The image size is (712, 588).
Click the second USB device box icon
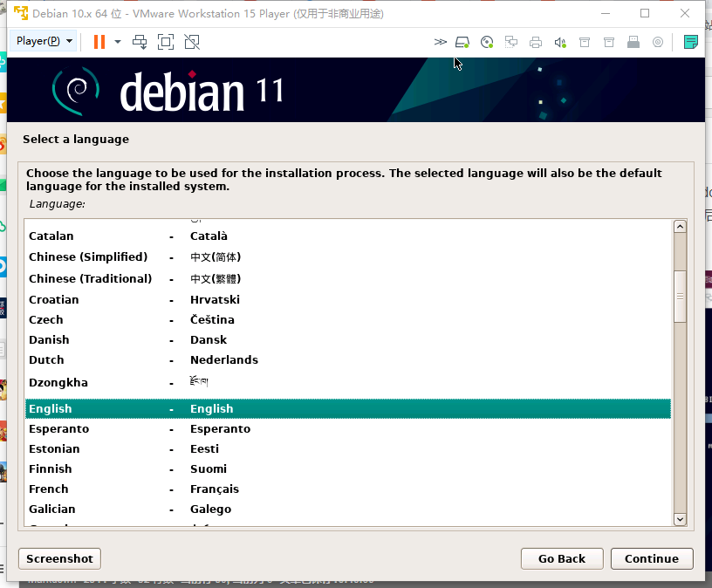pyautogui.click(x=609, y=42)
